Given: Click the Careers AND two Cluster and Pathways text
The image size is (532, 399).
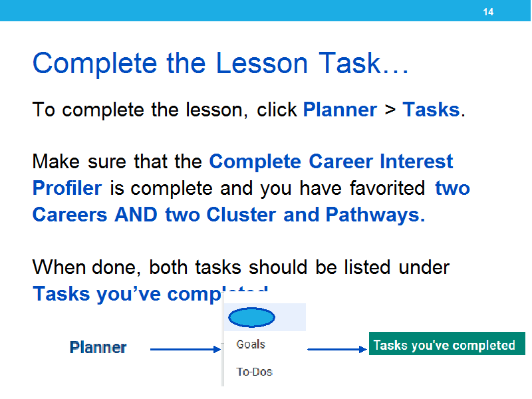Looking at the screenshot, I should (229, 215).
